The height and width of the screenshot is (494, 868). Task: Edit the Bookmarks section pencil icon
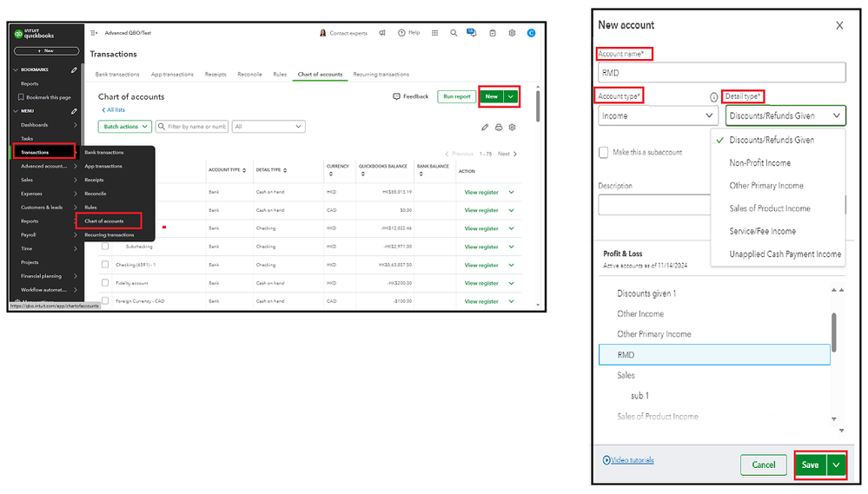tap(74, 70)
